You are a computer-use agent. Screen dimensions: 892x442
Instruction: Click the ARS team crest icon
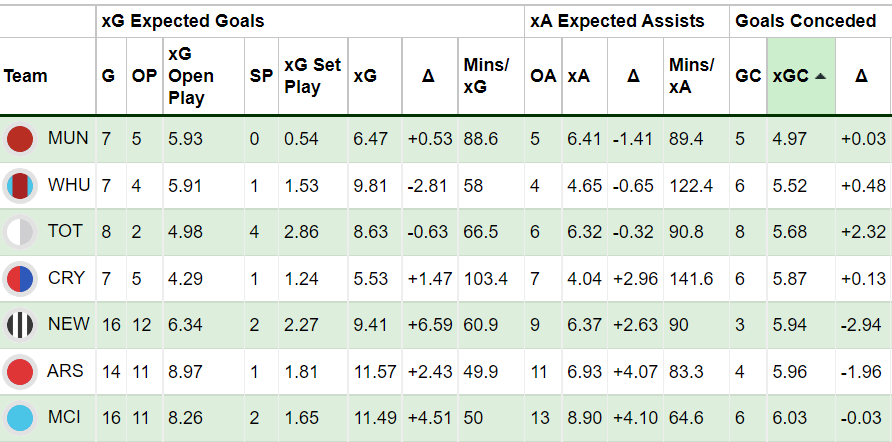pyautogui.click(x=20, y=371)
